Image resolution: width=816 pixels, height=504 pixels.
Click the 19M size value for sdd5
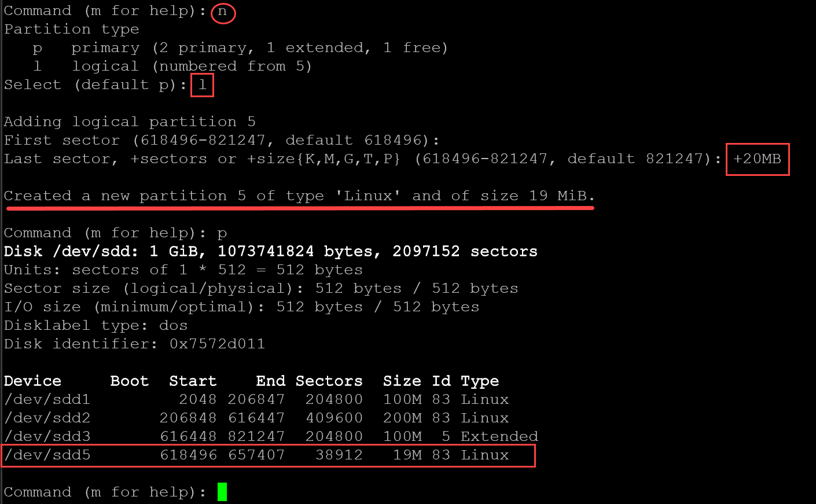[x=407, y=455]
